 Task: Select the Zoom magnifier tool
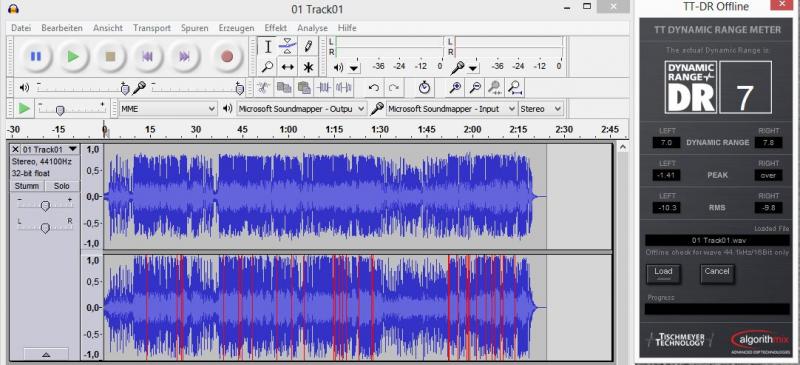[268, 67]
